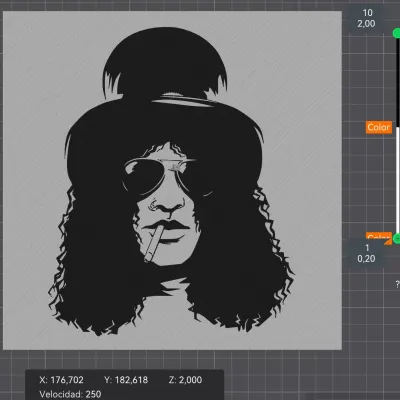Click the Y: 182,618 coordinate readout
400x400 pixels.
[x=126, y=380]
